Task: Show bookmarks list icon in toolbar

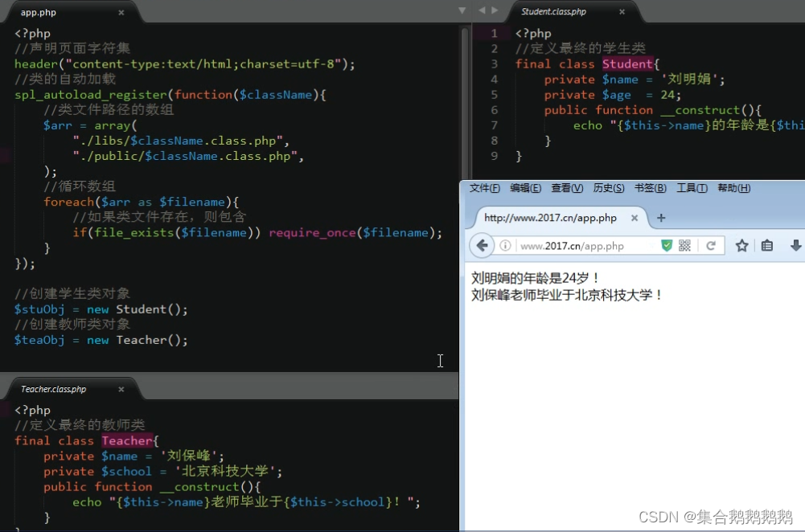Action: 767,246
